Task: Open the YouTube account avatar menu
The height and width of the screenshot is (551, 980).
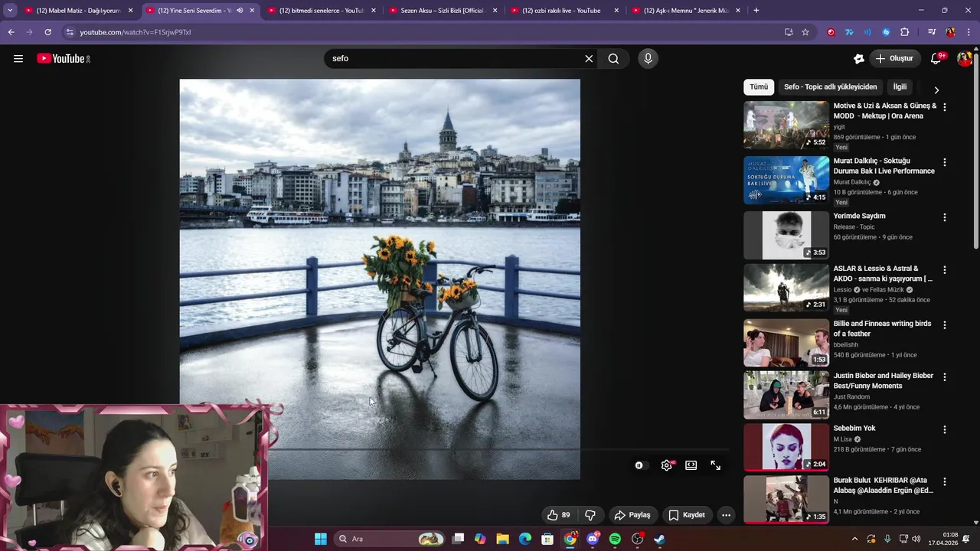Action: [965, 58]
